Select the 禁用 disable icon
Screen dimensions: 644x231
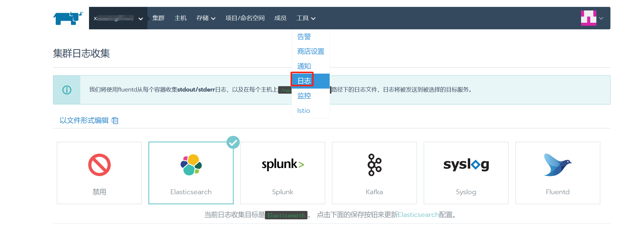pyautogui.click(x=99, y=165)
